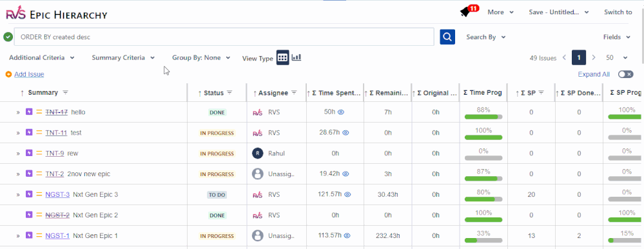Click the 49 Issues count text
644x249 pixels.
pyautogui.click(x=543, y=58)
